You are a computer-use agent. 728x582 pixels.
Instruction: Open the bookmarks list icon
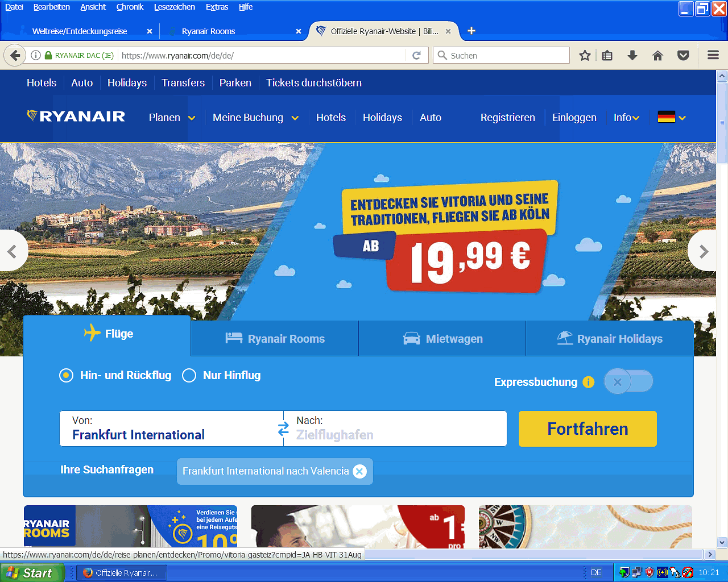(607, 55)
